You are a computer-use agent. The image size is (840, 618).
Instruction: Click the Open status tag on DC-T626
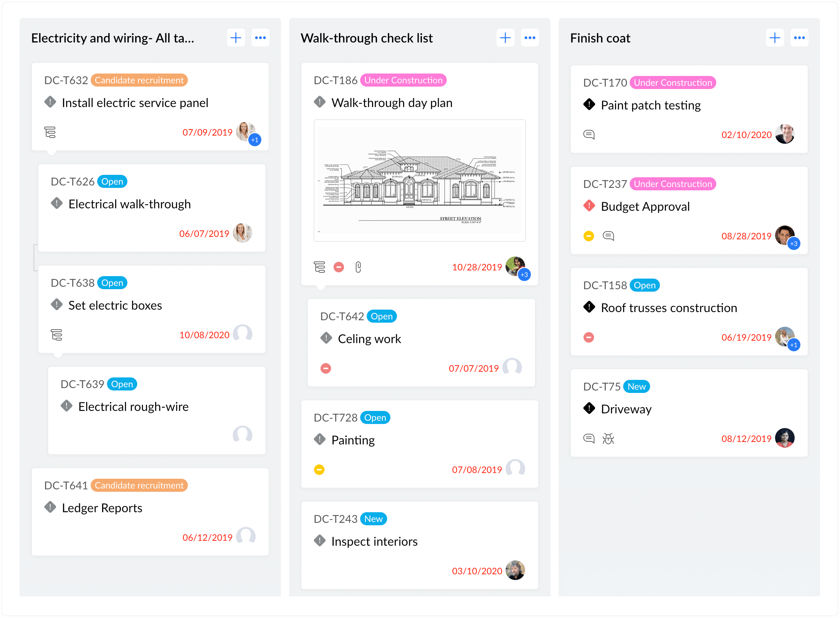[x=112, y=181]
